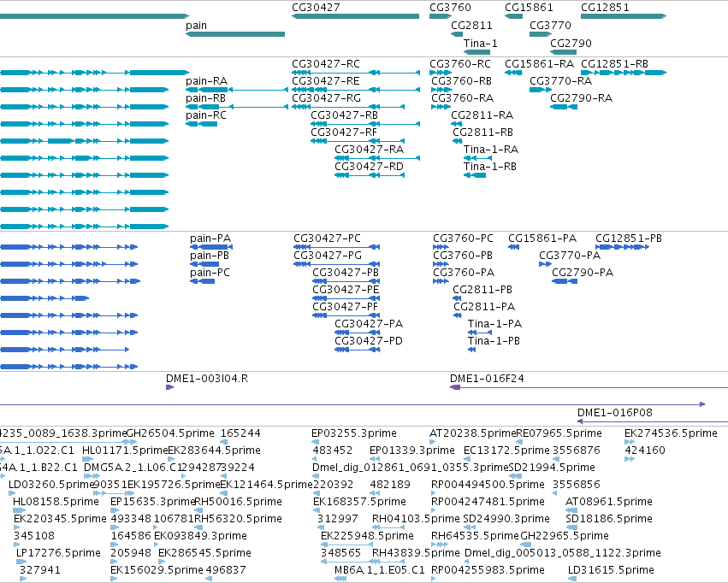
Task: Select the pain-PB protein label
Action: (210, 256)
